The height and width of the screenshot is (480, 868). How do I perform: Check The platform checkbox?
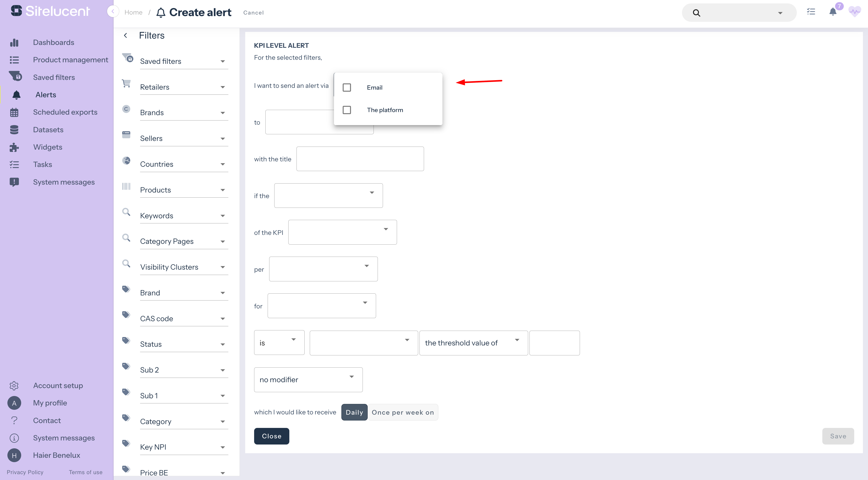coord(347,110)
